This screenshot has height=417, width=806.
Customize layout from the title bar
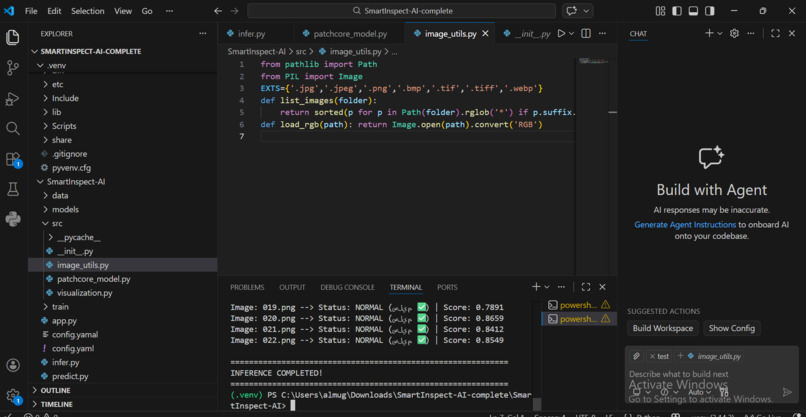click(661, 11)
